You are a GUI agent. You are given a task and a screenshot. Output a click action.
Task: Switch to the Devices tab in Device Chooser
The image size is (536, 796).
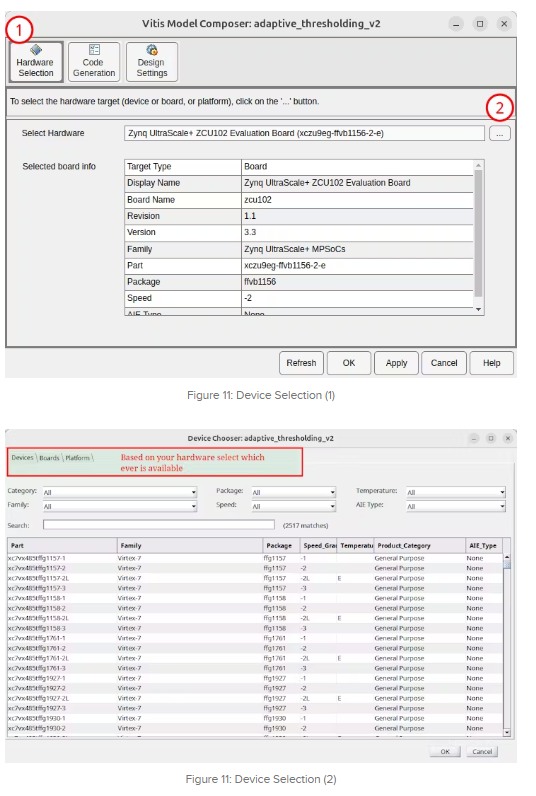coord(22,457)
